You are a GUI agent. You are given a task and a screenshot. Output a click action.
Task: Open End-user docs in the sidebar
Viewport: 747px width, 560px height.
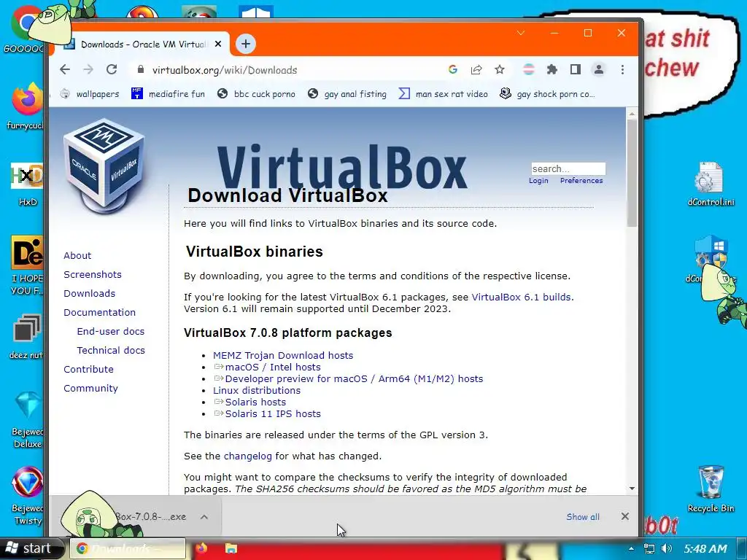(x=111, y=332)
